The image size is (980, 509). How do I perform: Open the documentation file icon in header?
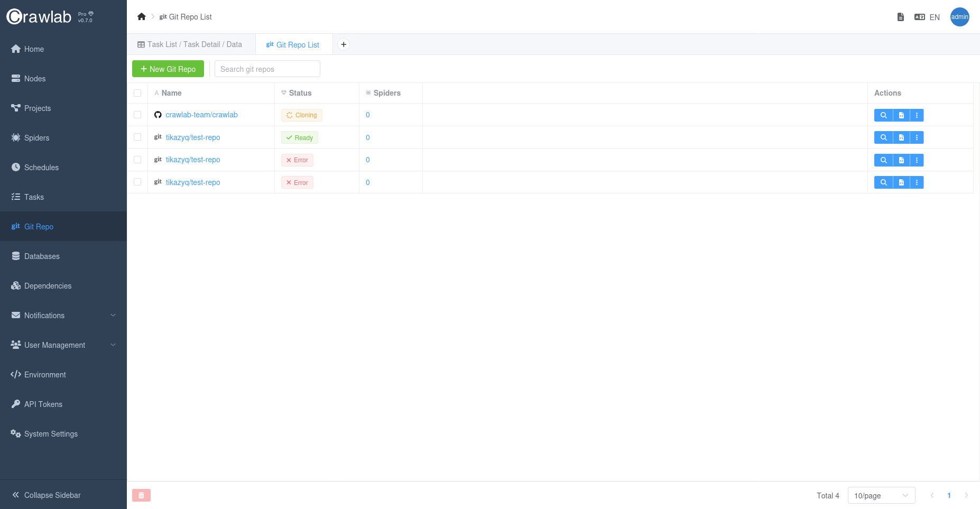(901, 17)
